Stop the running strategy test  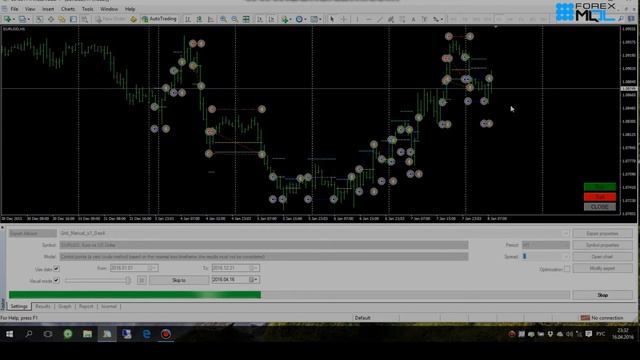tap(602, 295)
